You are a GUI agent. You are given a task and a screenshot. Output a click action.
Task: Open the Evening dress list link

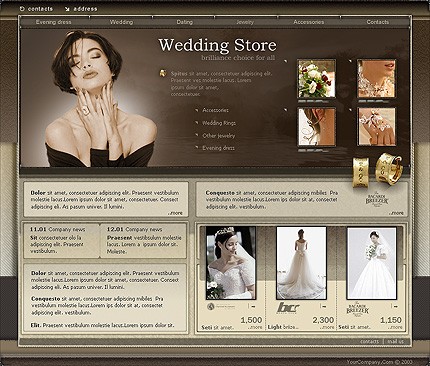pos(219,148)
